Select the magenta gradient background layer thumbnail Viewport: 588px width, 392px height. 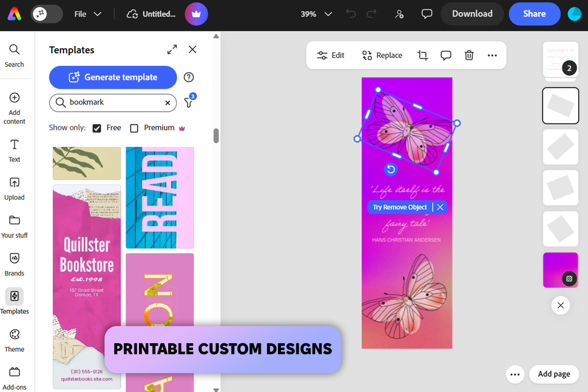pos(560,270)
